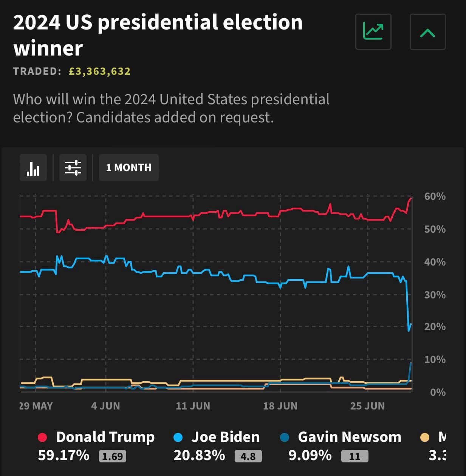Toggle Joe Biden light blue legend dot
466x476 pixels.
point(178,437)
